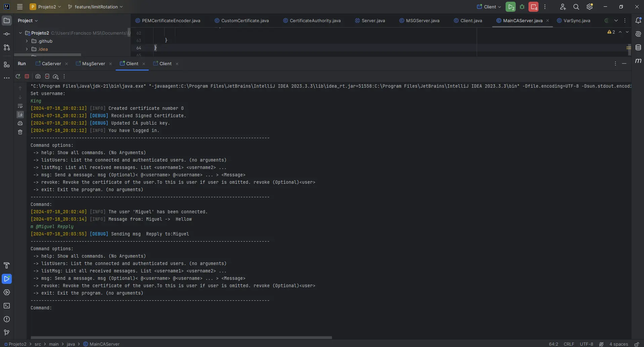Open more run actions menu
The height and width of the screenshot is (347, 644).
tap(545, 7)
